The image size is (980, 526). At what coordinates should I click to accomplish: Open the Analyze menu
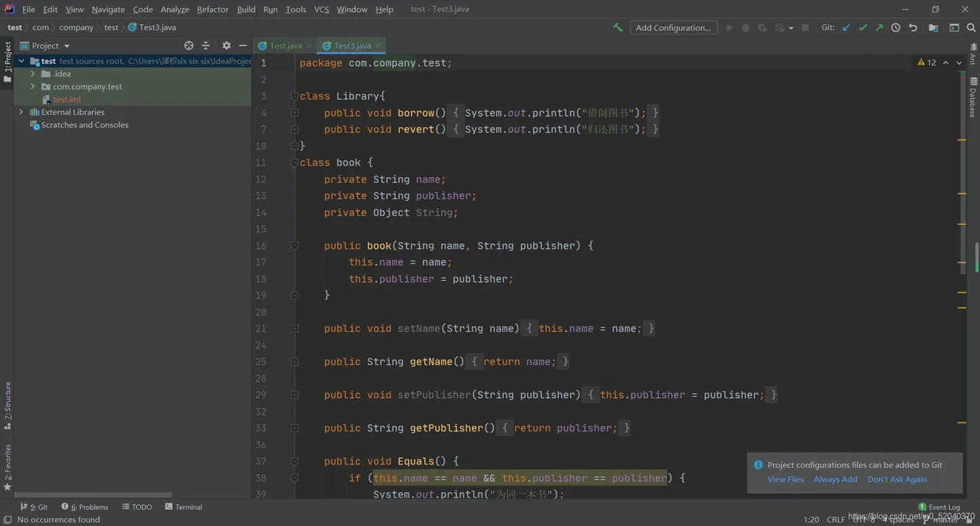(175, 9)
